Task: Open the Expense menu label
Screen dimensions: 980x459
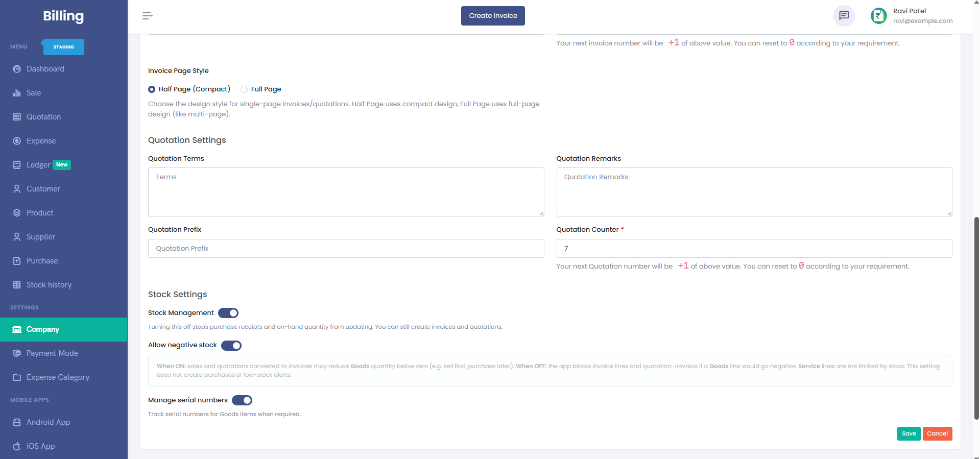Action: pos(41,141)
